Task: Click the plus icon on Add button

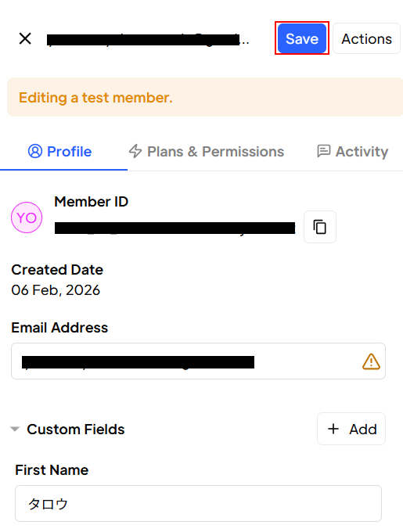Action: (x=333, y=429)
